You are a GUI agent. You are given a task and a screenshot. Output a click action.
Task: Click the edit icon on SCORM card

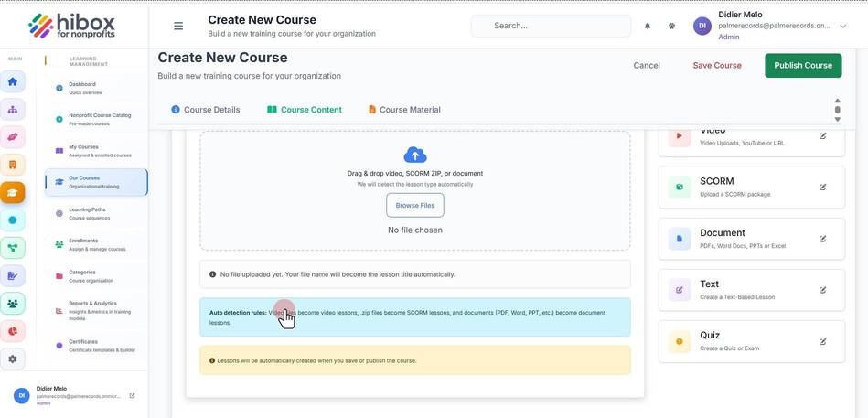(822, 188)
